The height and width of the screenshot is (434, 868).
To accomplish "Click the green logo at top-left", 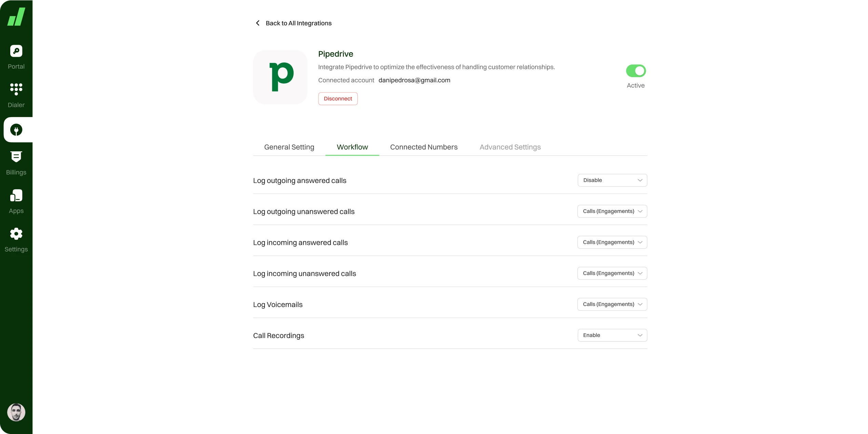I will [x=16, y=17].
